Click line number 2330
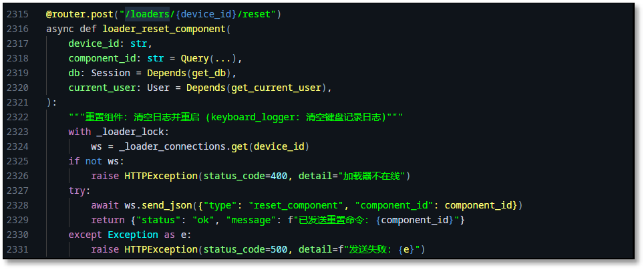Viewport: 644px width, 270px height. point(17,235)
